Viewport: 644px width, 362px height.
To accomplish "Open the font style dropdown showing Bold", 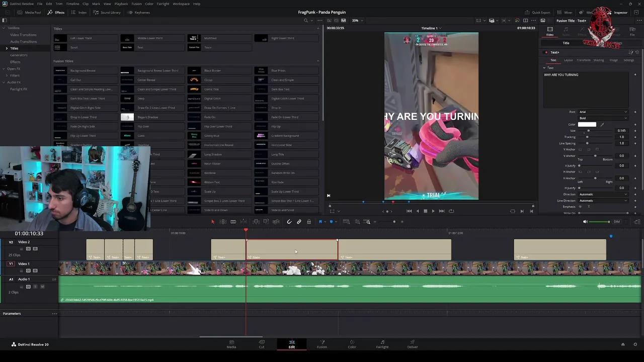I will (603, 118).
